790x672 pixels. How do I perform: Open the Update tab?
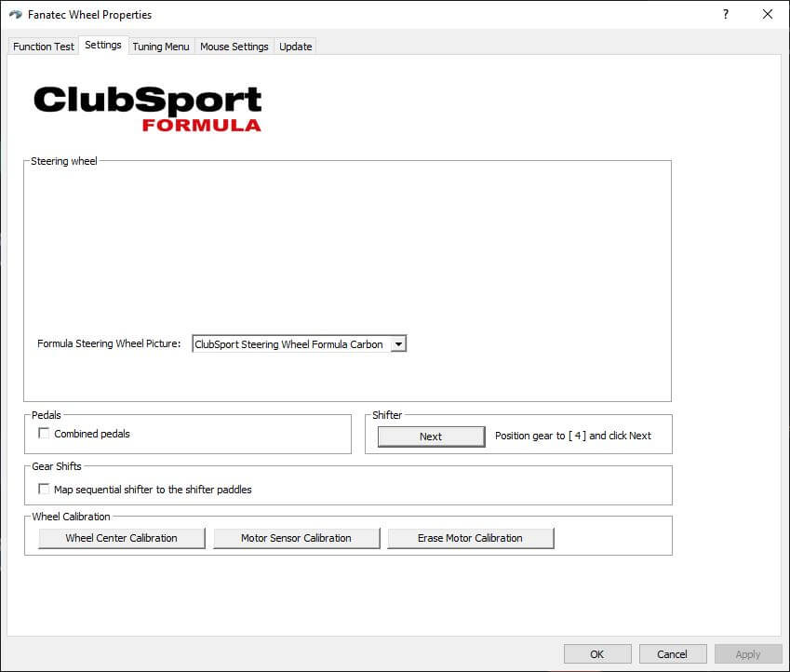(x=295, y=47)
